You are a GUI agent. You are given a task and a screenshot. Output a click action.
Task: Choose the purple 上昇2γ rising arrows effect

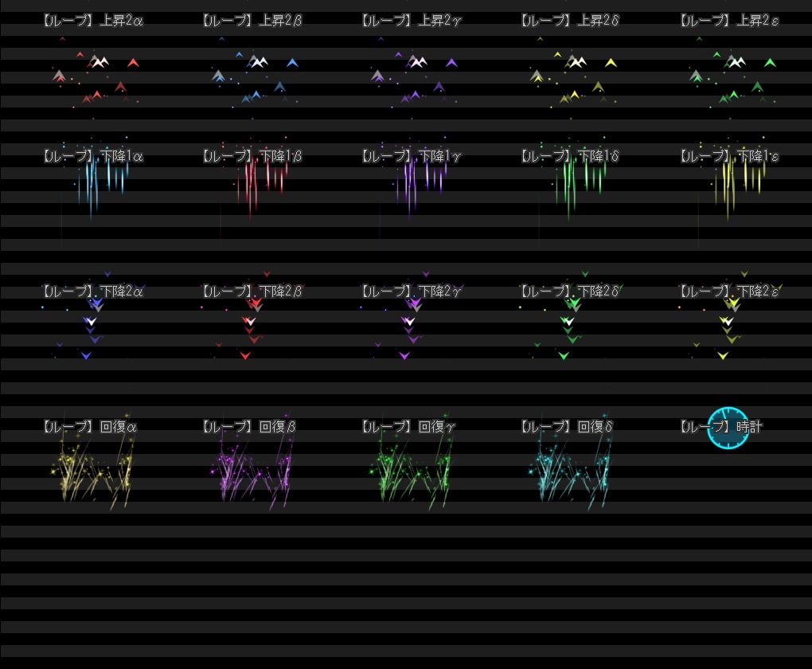414,76
